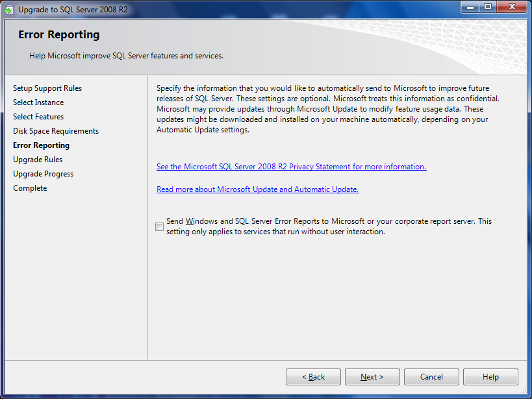Select the Select Instance step
This screenshot has height=399, width=532.
(x=38, y=103)
